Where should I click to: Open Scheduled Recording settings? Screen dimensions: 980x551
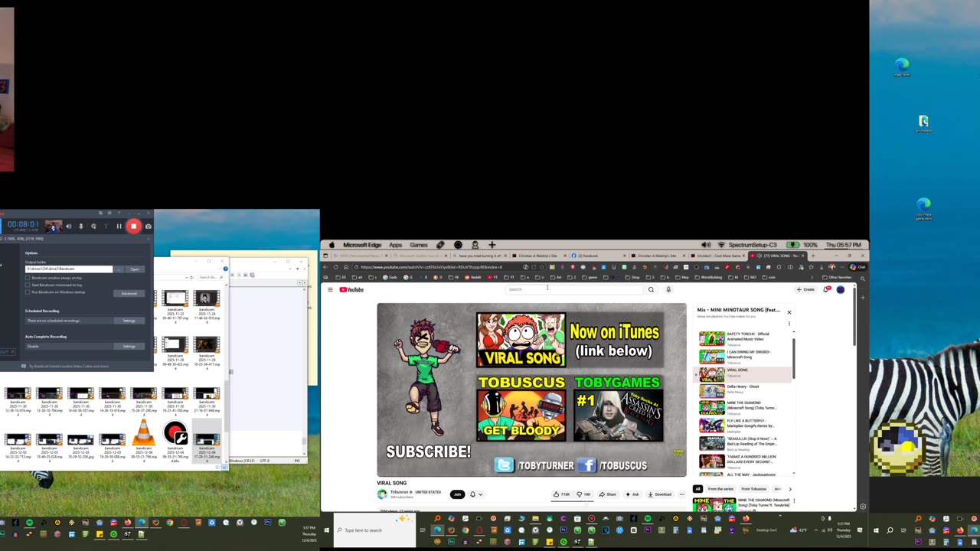(129, 321)
